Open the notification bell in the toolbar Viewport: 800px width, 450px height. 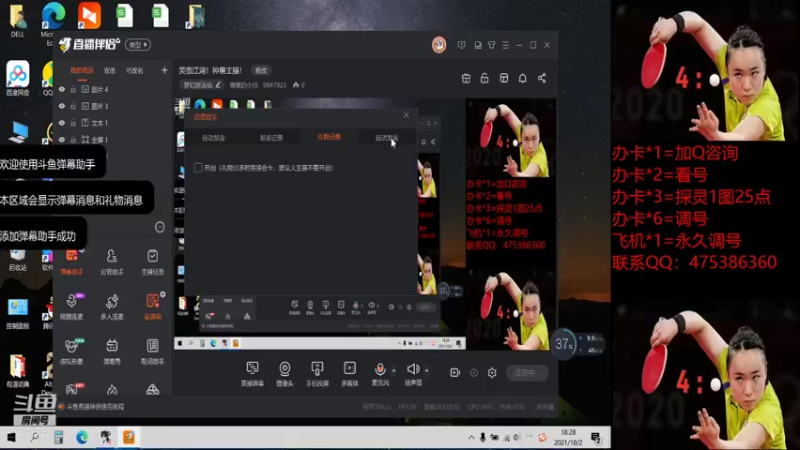[522, 78]
